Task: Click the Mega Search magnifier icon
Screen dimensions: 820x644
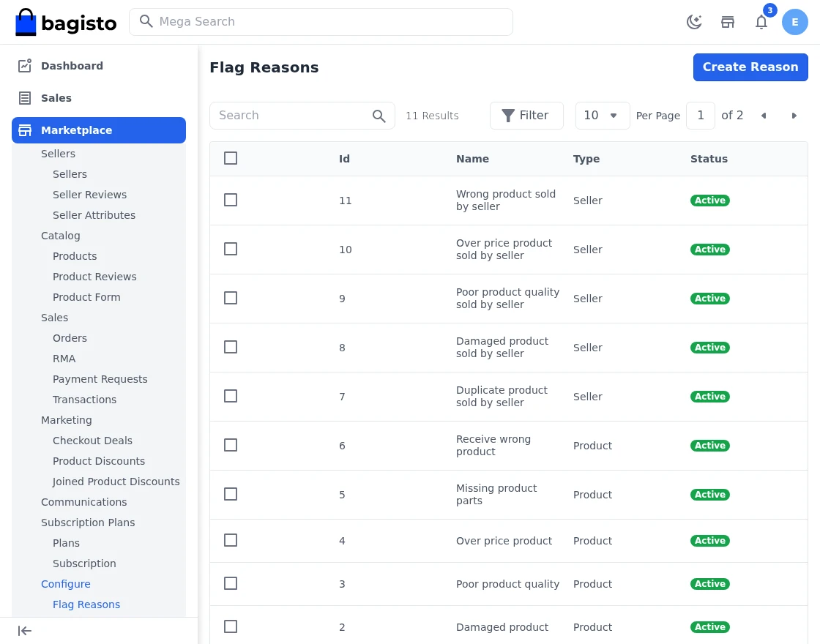Action: (146, 21)
